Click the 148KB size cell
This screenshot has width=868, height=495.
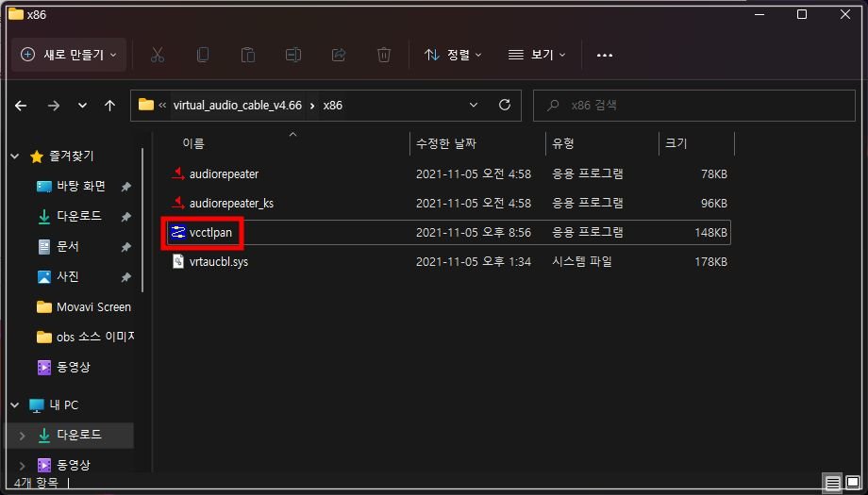[x=710, y=232]
